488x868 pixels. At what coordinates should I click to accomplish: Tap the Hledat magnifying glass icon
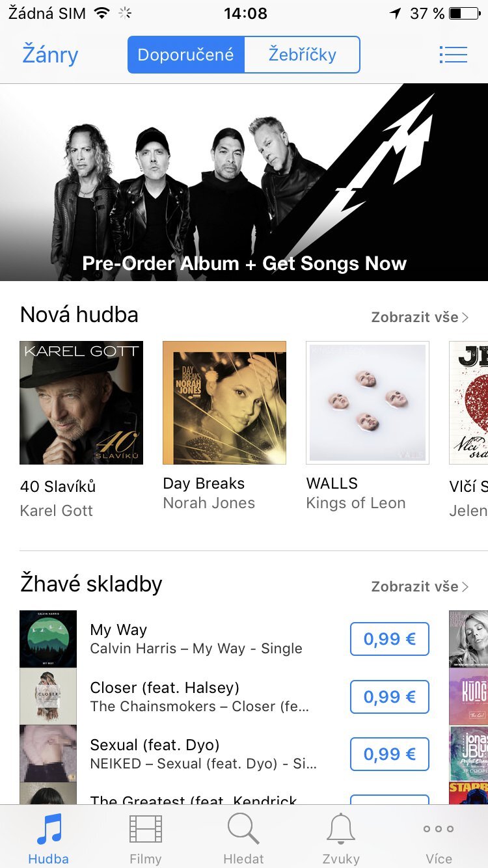(243, 829)
